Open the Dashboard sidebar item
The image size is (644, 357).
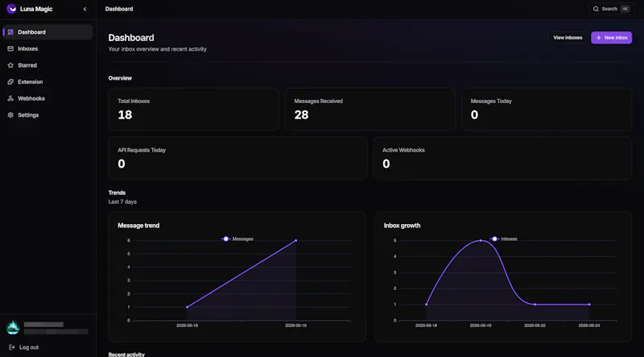click(47, 32)
